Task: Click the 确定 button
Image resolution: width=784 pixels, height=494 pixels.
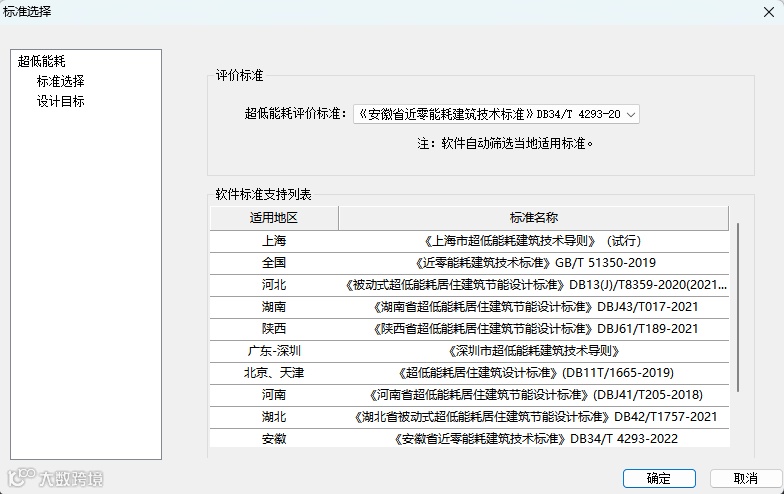Action: pyautogui.click(x=659, y=478)
